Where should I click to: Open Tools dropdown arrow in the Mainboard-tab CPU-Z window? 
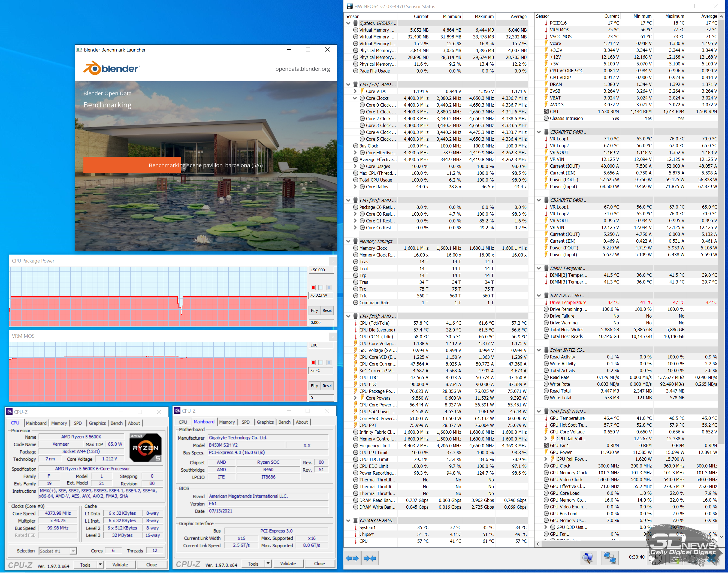(268, 564)
